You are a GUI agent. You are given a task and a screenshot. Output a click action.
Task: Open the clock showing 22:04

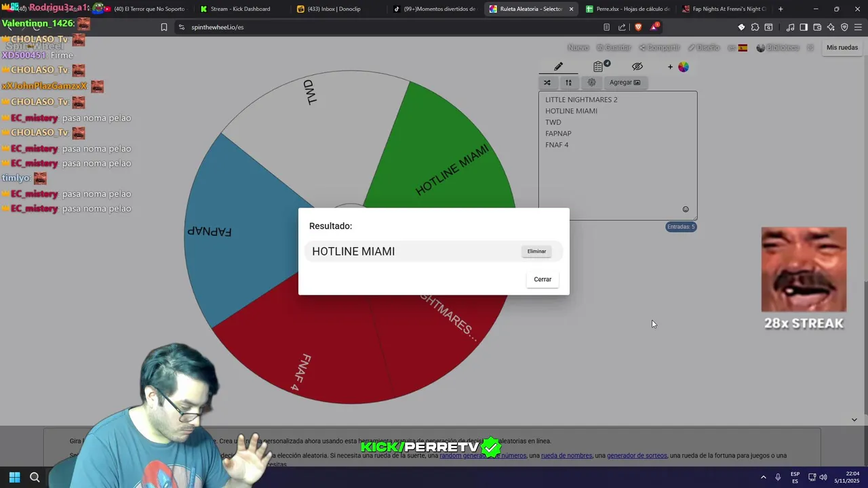[x=848, y=477]
